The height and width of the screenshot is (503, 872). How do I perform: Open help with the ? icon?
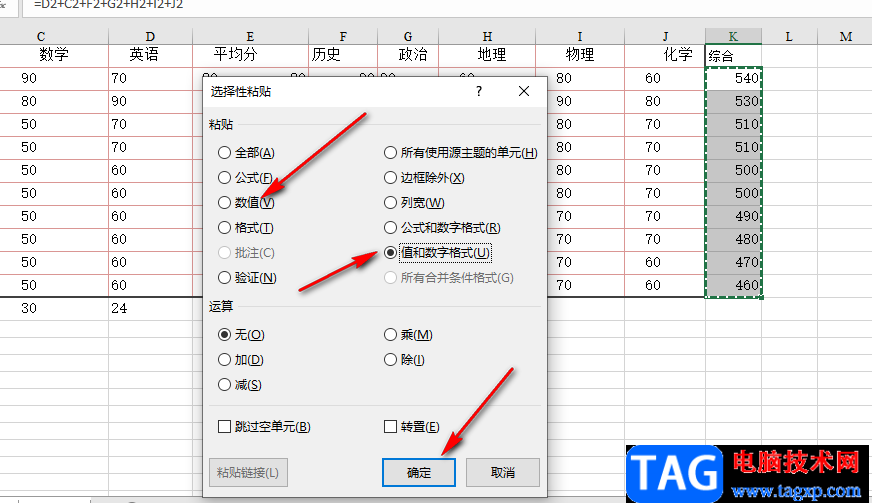(x=479, y=91)
